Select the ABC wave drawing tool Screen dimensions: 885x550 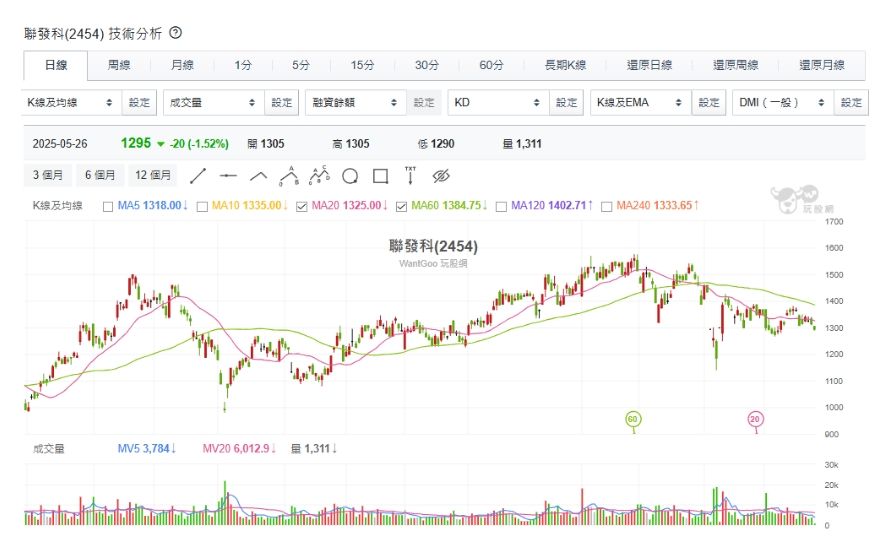[289, 176]
